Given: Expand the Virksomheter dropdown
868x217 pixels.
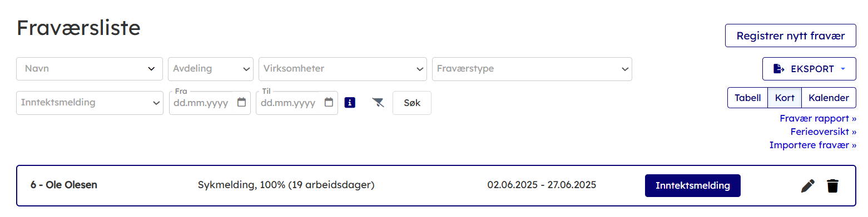Looking at the screenshot, I should point(343,69).
